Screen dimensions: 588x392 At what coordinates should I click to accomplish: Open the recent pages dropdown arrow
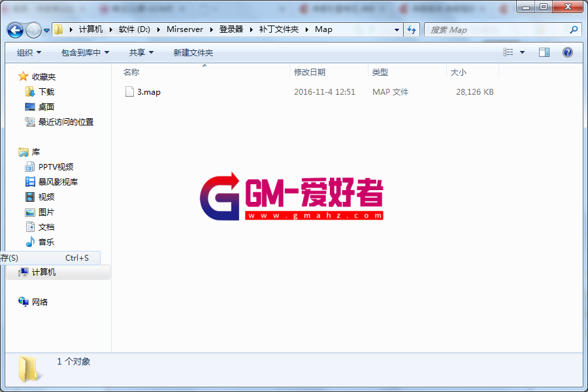(x=46, y=31)
